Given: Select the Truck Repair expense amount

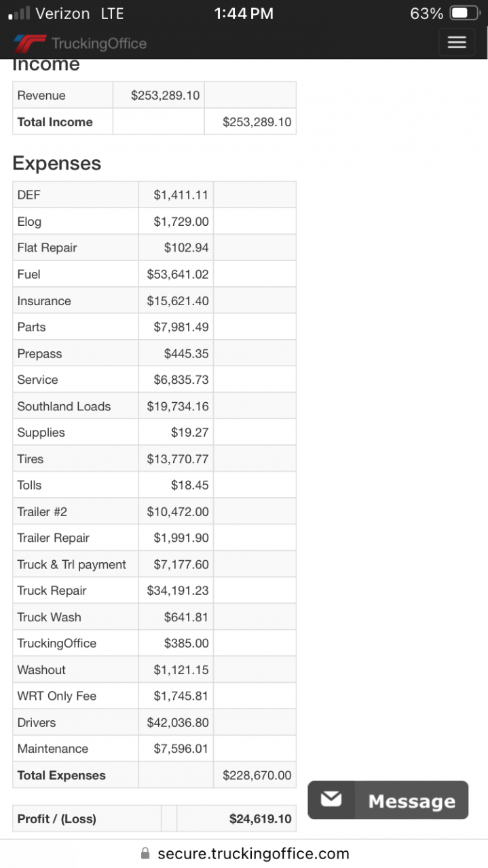Looking at the screenshot, I should click(177, 591).
